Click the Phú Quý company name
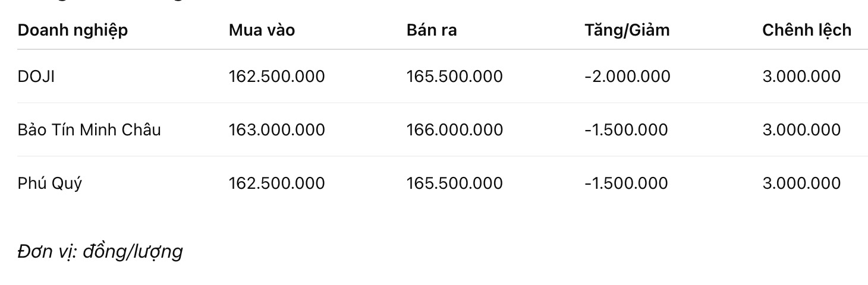 50,183
